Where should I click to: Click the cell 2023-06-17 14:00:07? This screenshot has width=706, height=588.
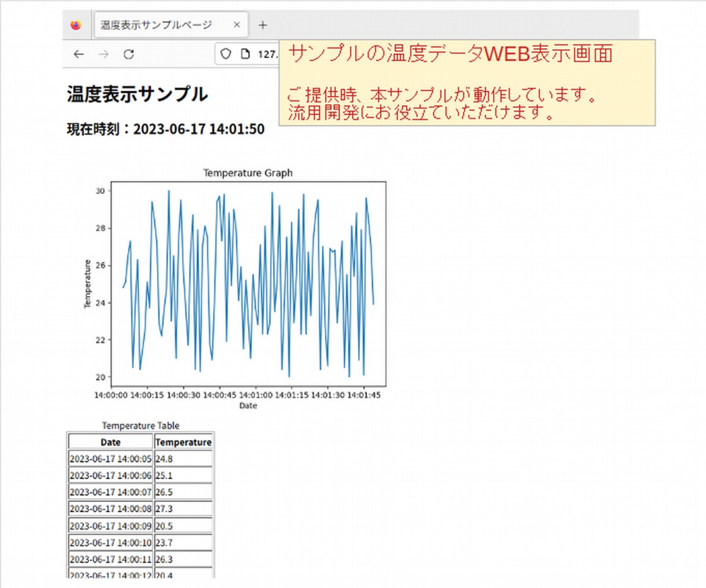click(111, 493)
